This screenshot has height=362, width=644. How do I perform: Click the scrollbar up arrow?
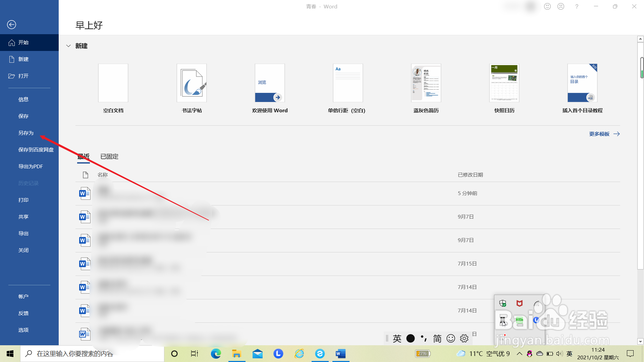(640, 39)
